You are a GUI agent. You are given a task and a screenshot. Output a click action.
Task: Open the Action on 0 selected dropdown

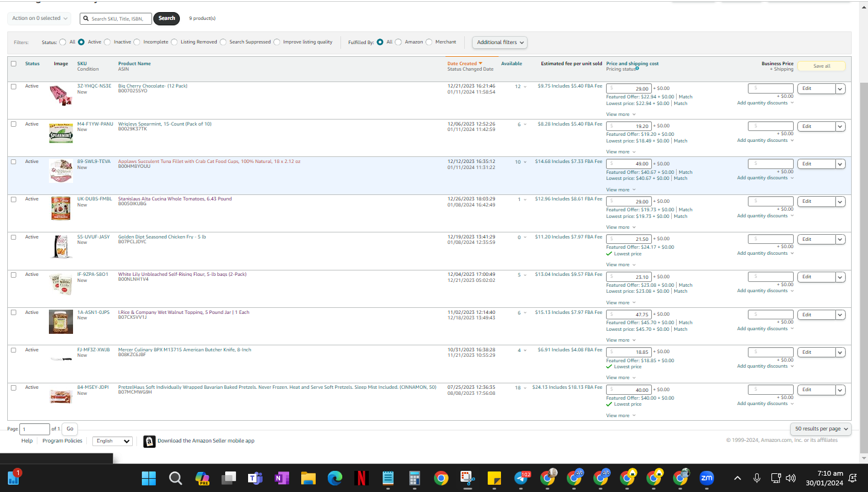(39, 19)
